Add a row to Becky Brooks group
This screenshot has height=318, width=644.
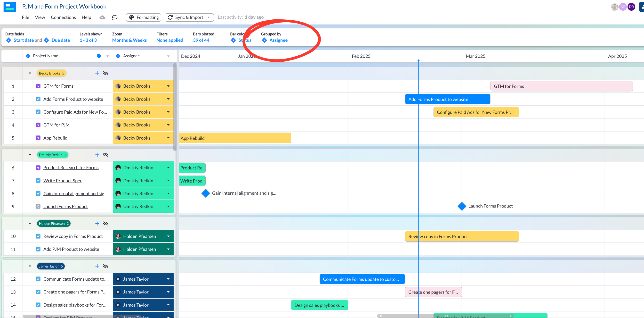[x=97, y=73]
